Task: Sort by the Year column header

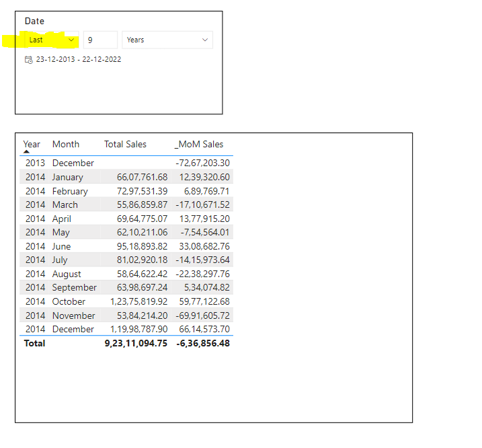Action: coord(32,145)
